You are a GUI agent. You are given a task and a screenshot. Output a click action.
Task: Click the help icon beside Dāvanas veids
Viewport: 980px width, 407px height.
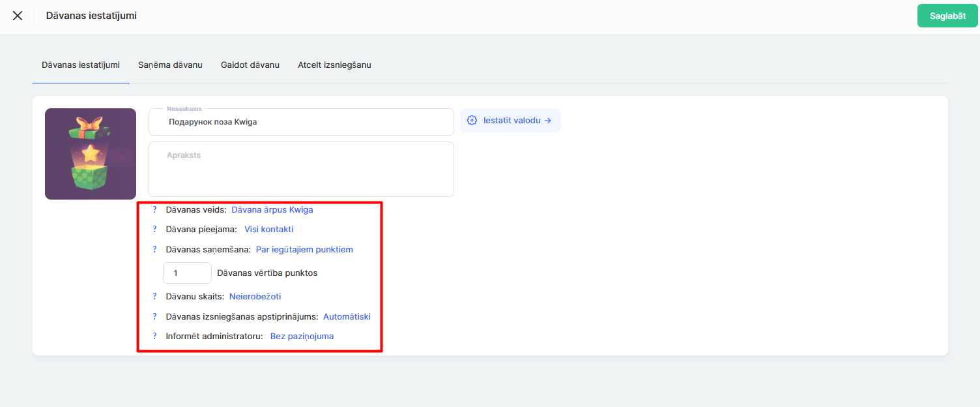[x=154, y=209]
